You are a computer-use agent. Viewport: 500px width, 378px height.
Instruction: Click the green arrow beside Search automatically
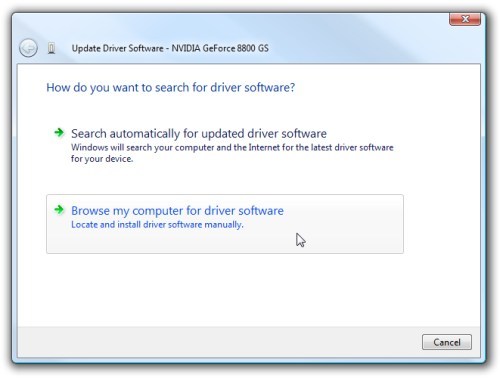click(59, 133)
